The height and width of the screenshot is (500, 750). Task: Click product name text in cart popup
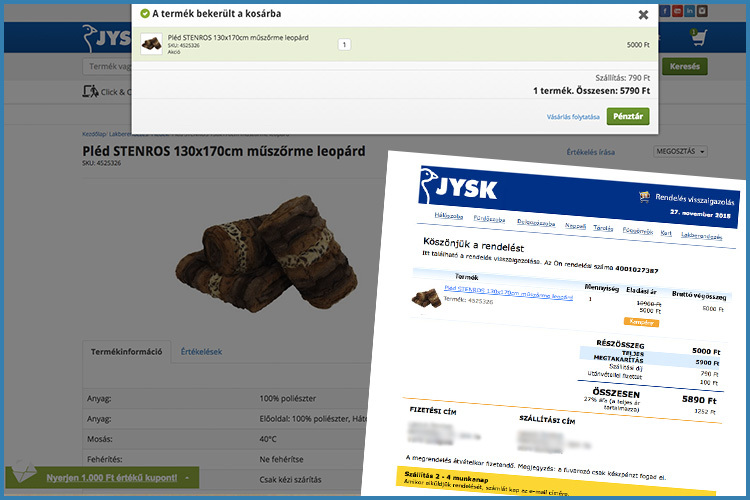coord(238,37)
